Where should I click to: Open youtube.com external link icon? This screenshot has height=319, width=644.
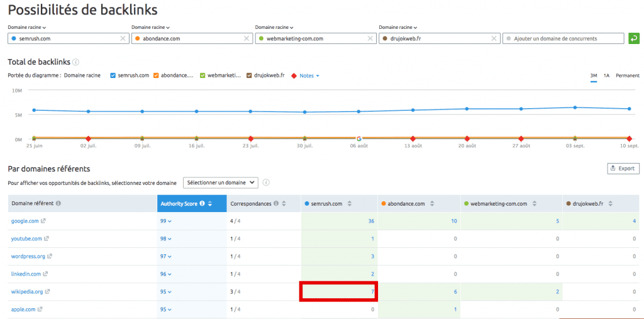47,238
